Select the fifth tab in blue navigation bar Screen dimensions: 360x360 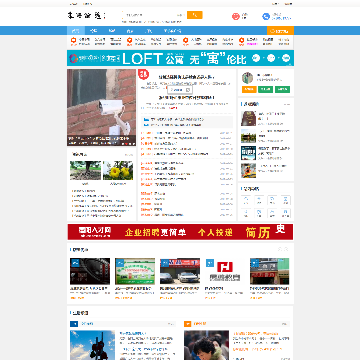[x=149, y=31]
